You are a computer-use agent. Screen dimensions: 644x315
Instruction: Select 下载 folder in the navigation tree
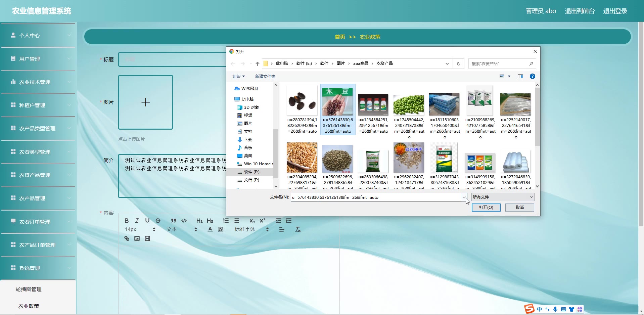pyautogui.click(x=248, y=140)
